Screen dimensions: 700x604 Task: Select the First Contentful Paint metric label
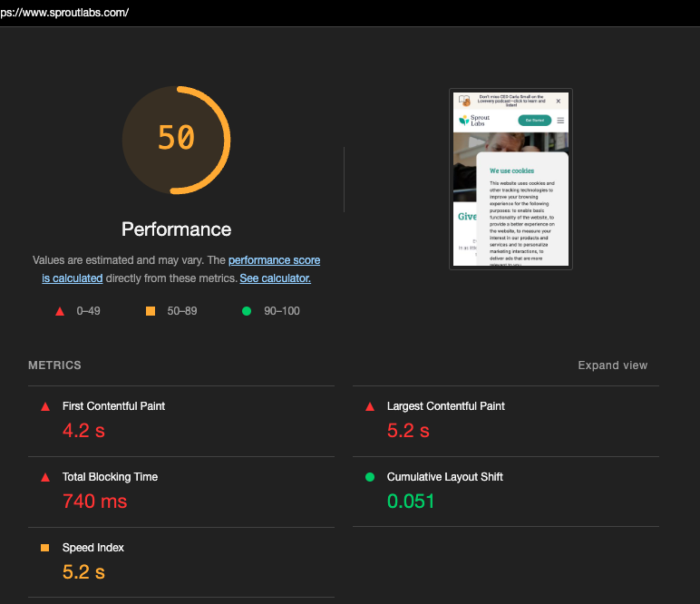point(113,406)
